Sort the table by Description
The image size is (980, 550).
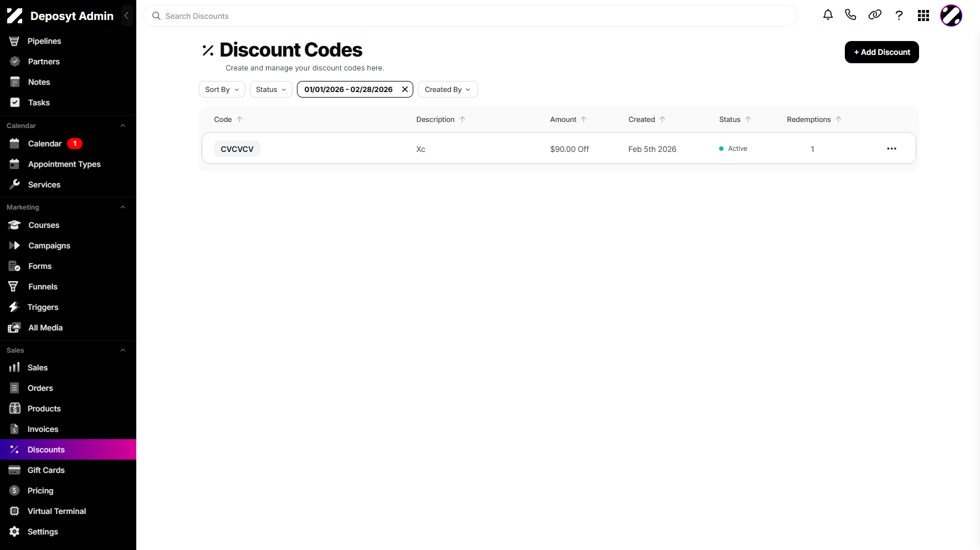[440, 119]
